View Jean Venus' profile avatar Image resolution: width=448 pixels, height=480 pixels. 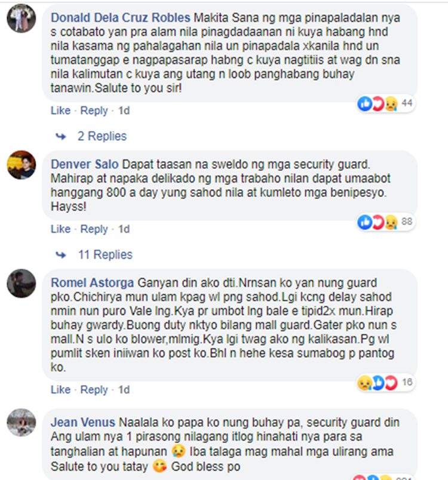coord(21,423)
